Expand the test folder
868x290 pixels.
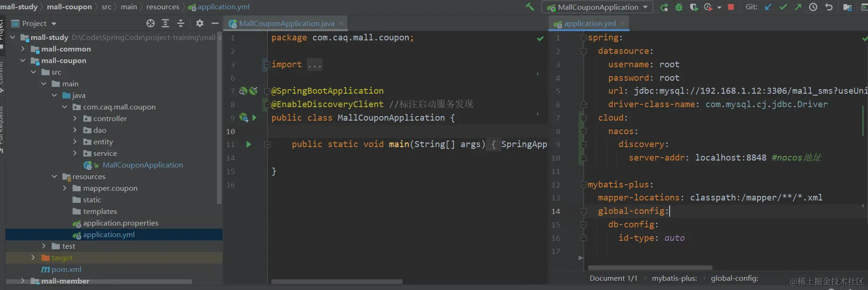coord(44,246)
